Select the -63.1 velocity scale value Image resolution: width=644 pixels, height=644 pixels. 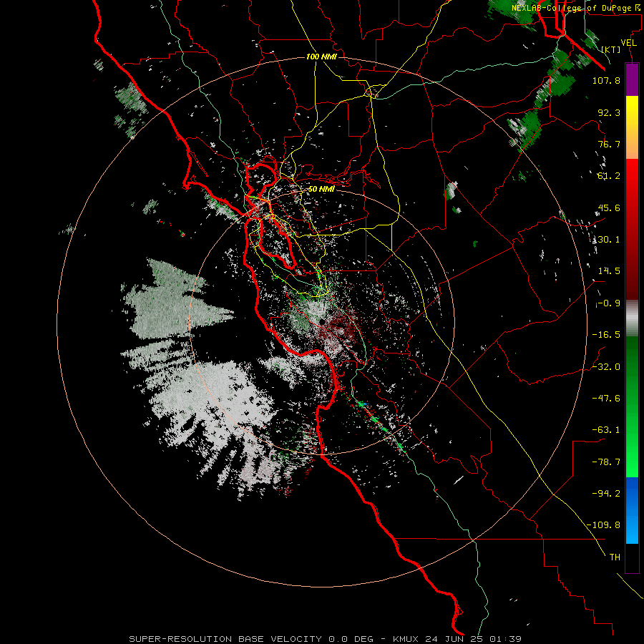[606, 430]
